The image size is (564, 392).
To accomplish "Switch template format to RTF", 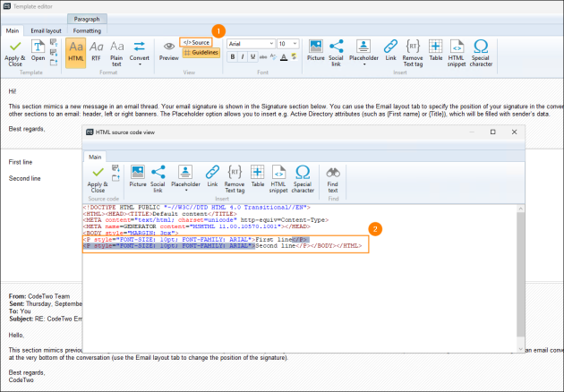I will click(x=96, y=51).
